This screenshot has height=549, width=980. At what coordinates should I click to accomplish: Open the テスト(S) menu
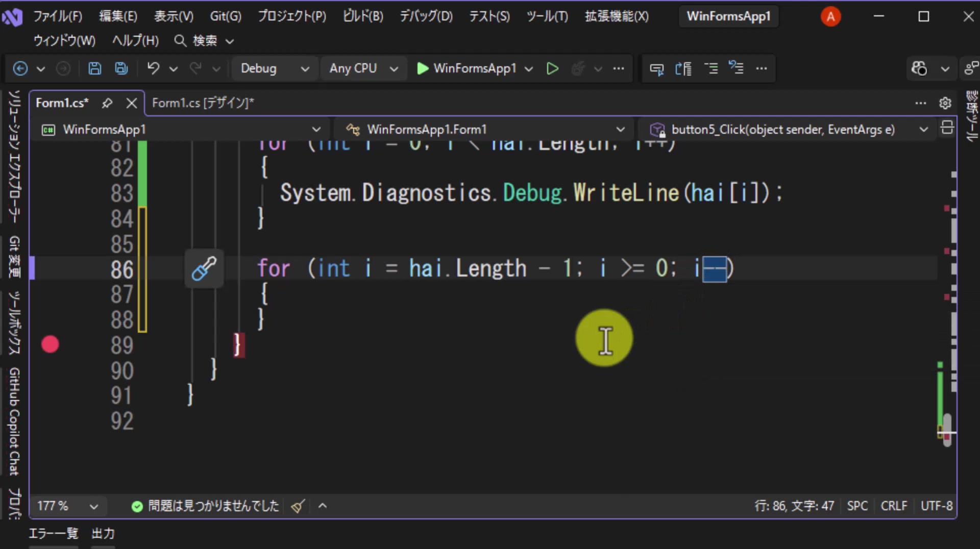[489, 16]
